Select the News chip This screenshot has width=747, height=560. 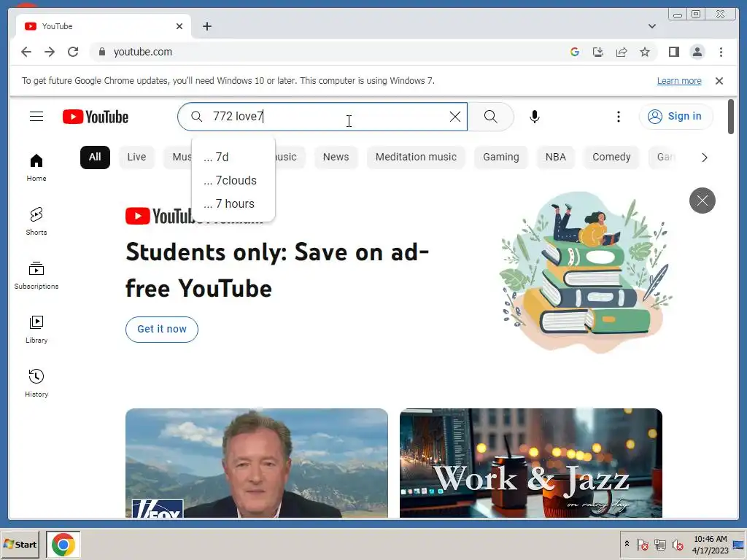tap(336, 157)
